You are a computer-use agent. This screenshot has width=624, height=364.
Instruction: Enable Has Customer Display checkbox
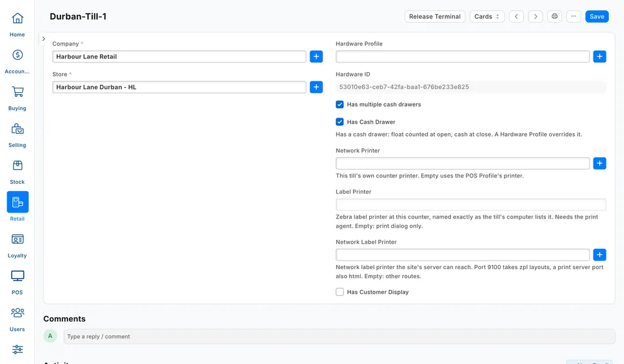339,292
